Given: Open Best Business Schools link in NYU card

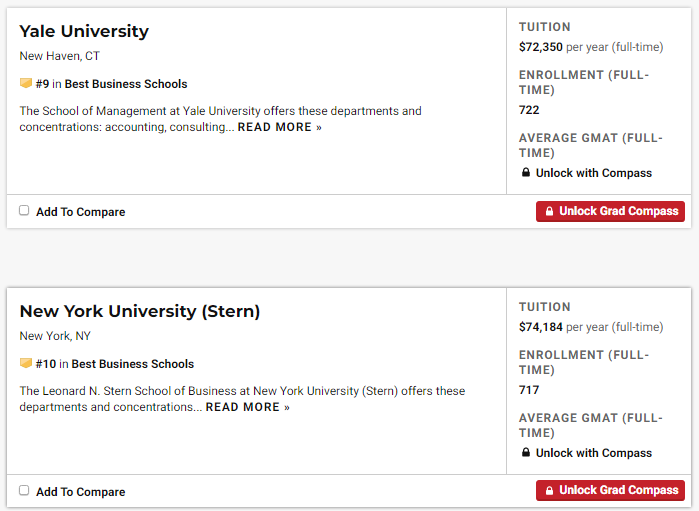Looking at the screenshot, I should point(133,364).
